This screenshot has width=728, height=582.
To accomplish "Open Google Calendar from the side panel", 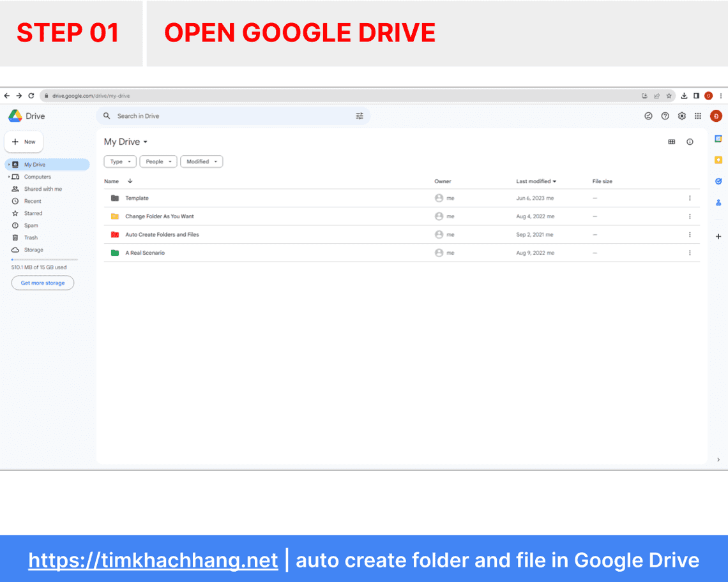I will click(x=718, y=138).
